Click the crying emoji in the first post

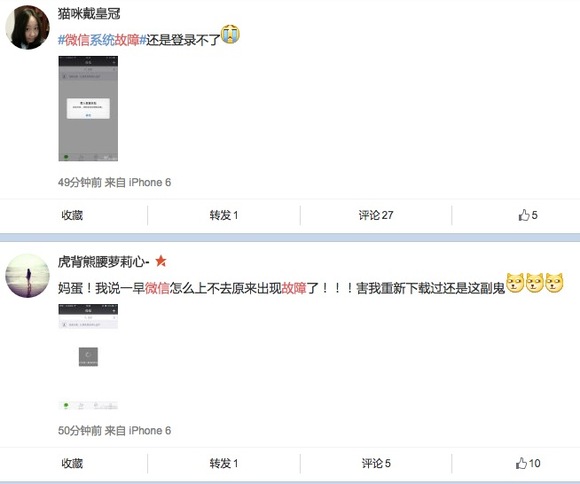[230, 34]
